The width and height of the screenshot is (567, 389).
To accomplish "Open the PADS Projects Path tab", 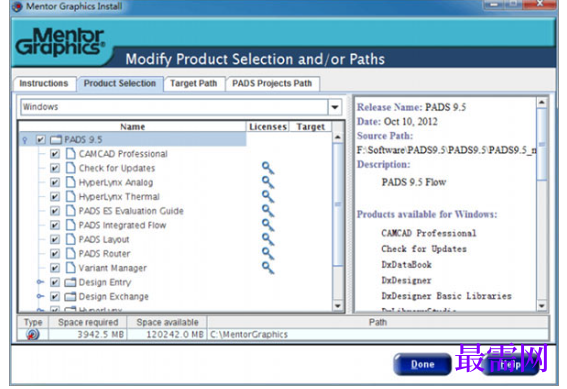I will click(x=272, y=84).
